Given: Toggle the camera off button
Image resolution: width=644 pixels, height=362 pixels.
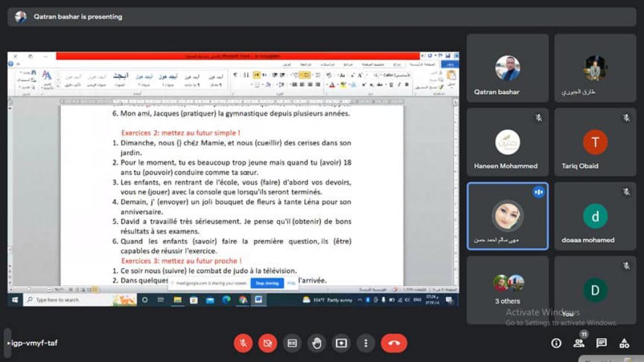Looking at the screenshot, I should 268,343.
